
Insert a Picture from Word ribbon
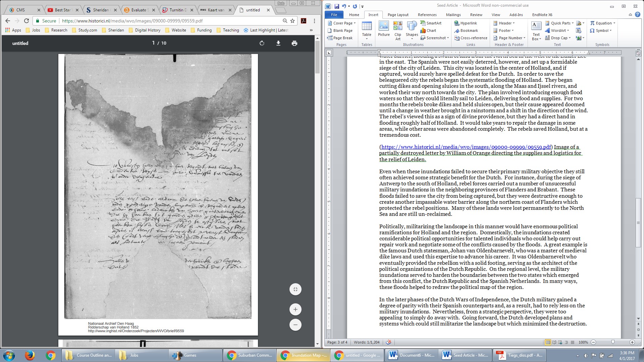(x=383, y=29)
